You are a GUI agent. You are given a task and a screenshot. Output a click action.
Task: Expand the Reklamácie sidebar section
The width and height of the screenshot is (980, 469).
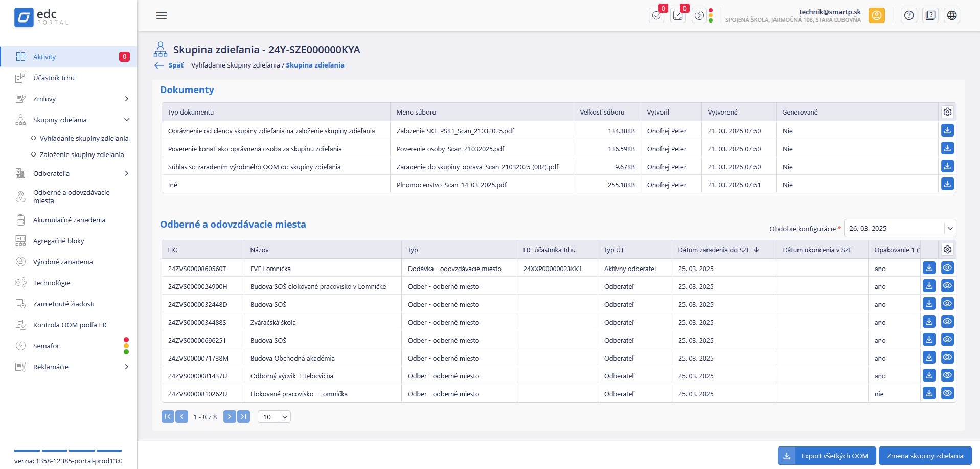(127, 367)
